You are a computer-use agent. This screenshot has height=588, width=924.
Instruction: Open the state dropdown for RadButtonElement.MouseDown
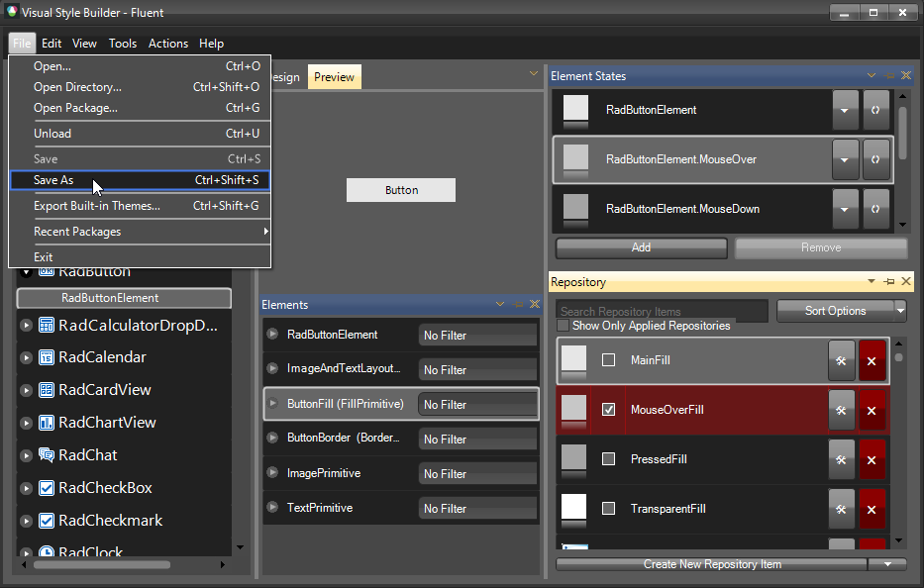845,209
